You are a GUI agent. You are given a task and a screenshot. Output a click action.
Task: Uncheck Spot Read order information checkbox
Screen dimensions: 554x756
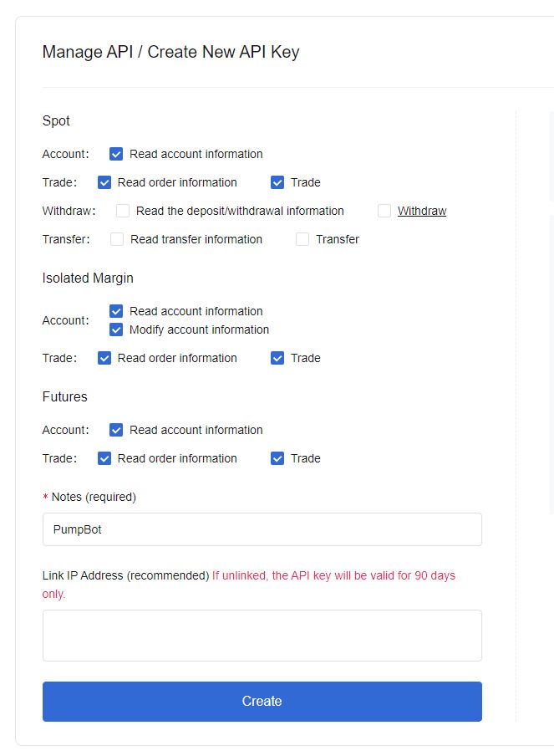[104, 182]
